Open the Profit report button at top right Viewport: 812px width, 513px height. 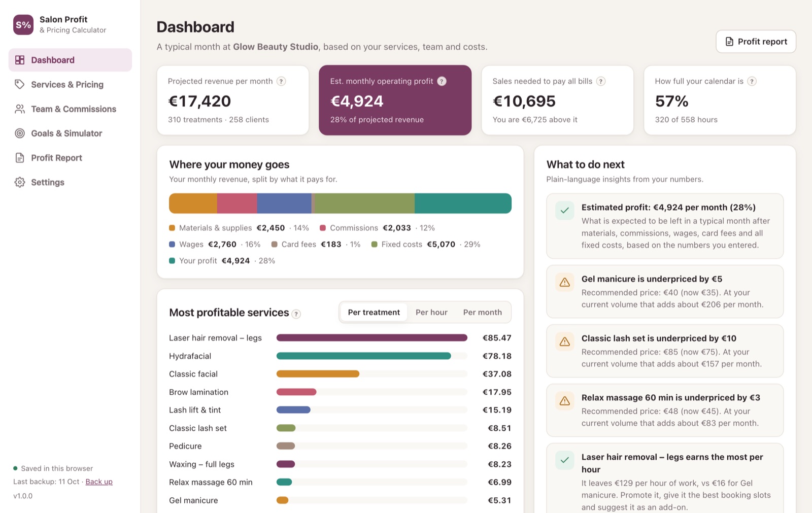(x=756, y=42)
